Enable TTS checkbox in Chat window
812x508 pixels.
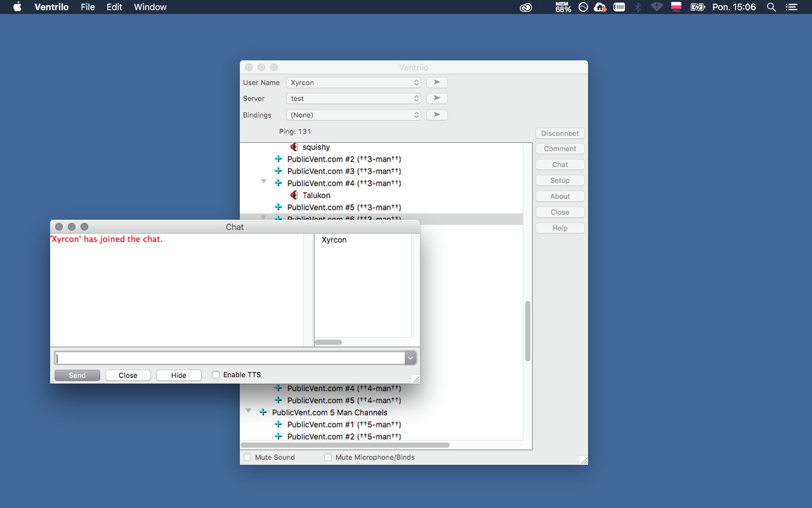pos(216,375)
